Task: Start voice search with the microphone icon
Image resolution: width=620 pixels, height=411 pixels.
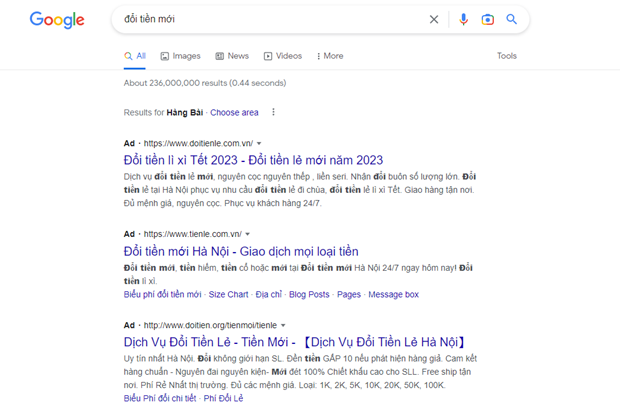Action: coord(463,19)
